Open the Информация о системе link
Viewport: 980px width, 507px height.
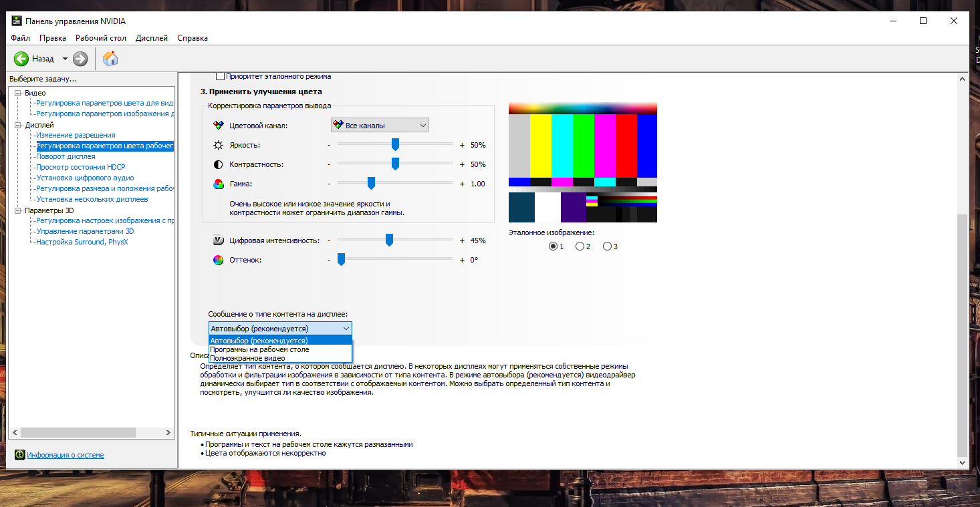(66, 455)
